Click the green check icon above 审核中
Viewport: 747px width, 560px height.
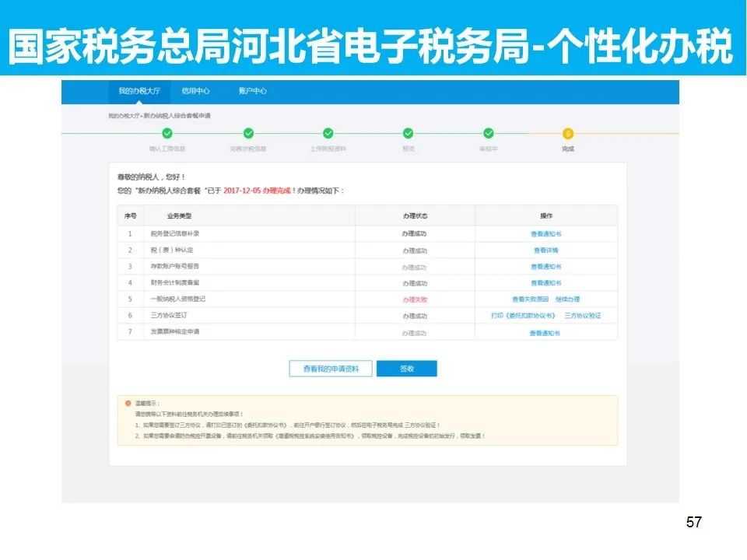(489, 133)
